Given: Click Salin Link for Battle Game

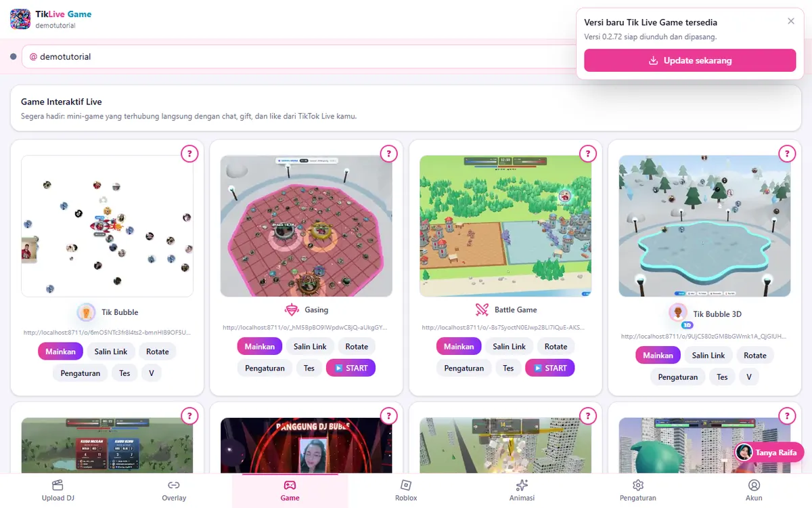Looking at the screenshot, I should coord(509,346).
